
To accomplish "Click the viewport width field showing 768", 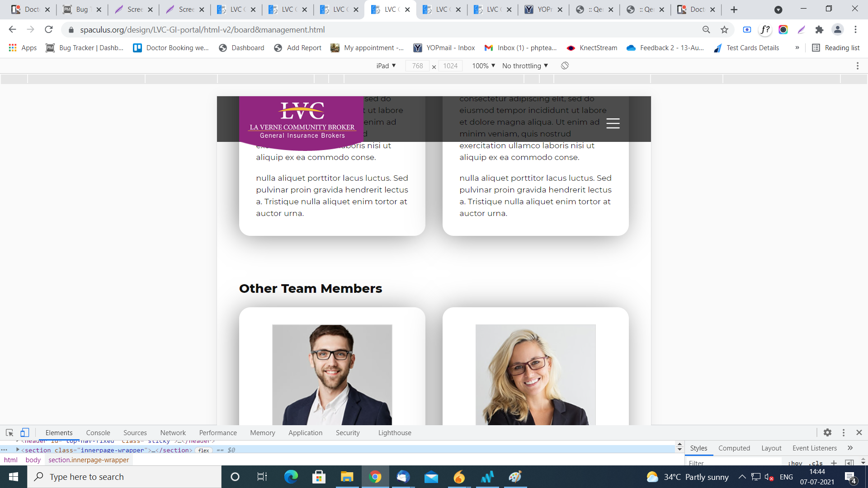I will [x=417, y=66].
